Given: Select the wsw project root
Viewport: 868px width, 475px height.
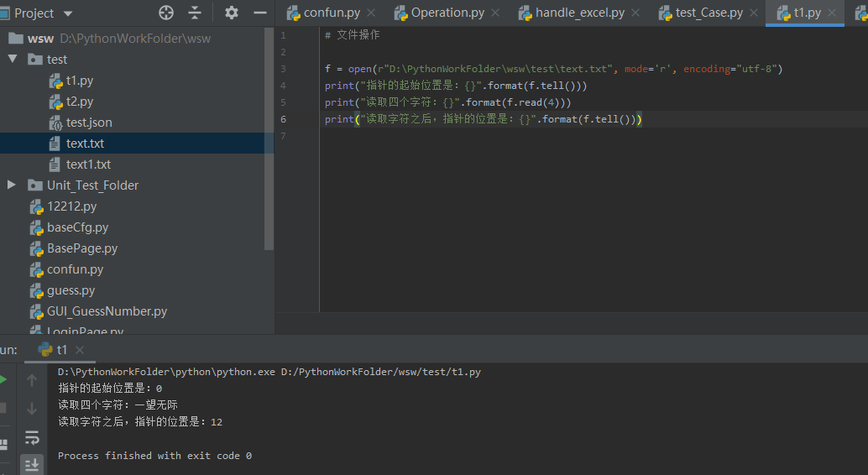Looking at the screenshot, I should pos(40,39).
